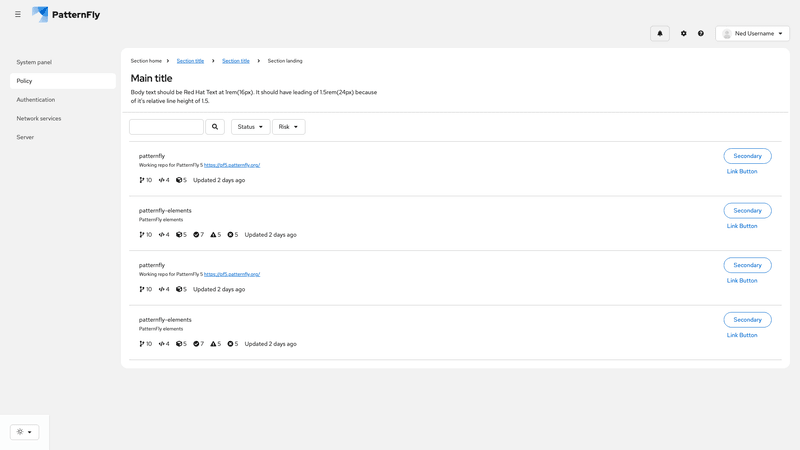Click Section landing breadcrumb text
Image resolution: width=800 pixels, height=450 pixels.
(285, 61)
